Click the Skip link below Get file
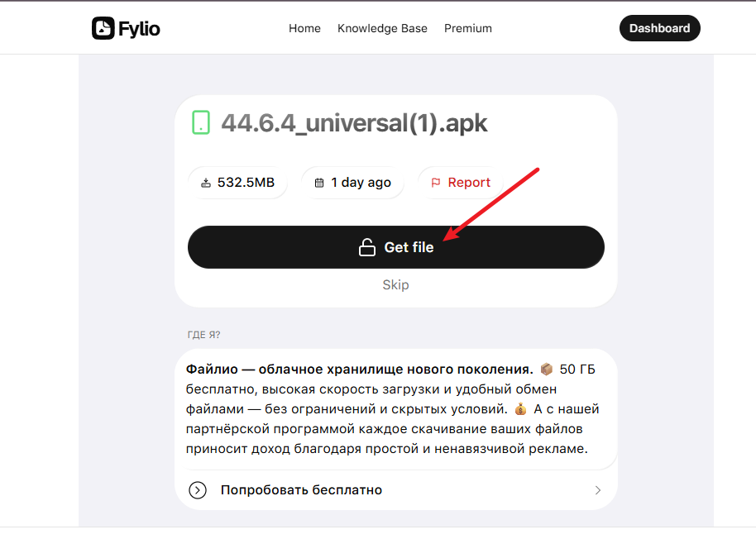This screenshot has height=539, width=756. (x=395, y=284)
